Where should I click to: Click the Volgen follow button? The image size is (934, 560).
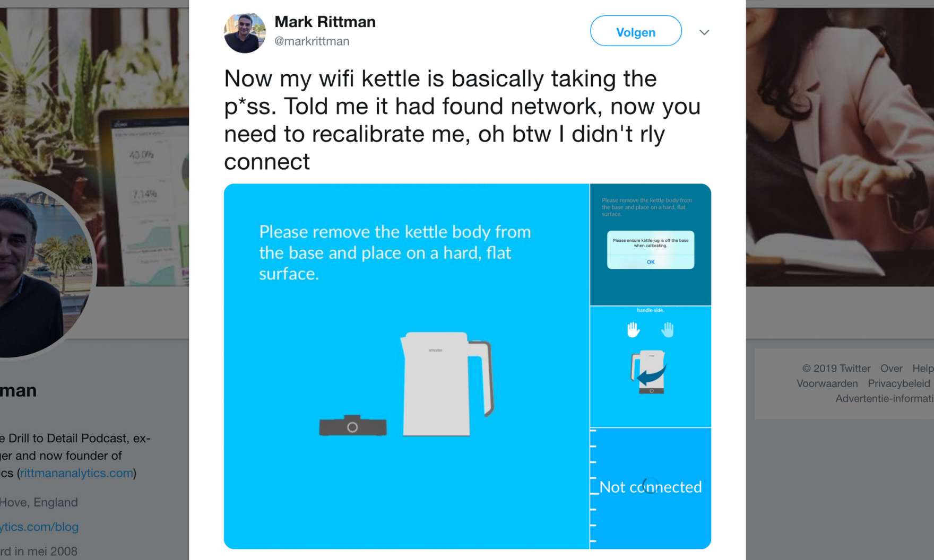[636, 31]
